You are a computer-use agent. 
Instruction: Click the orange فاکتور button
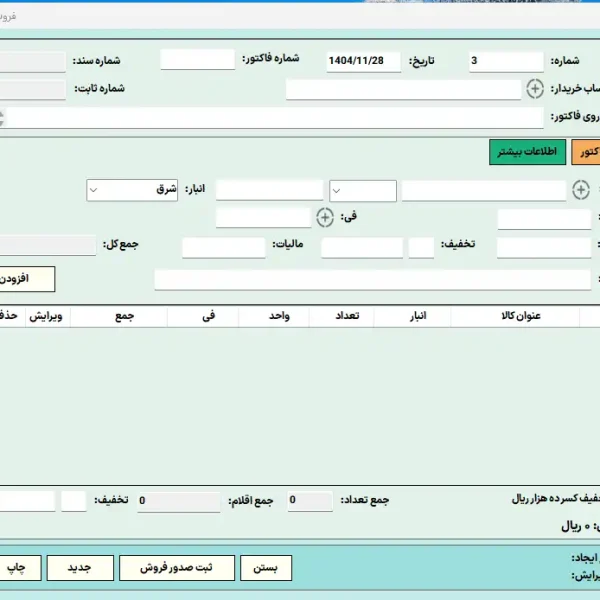tap(586, 152)
